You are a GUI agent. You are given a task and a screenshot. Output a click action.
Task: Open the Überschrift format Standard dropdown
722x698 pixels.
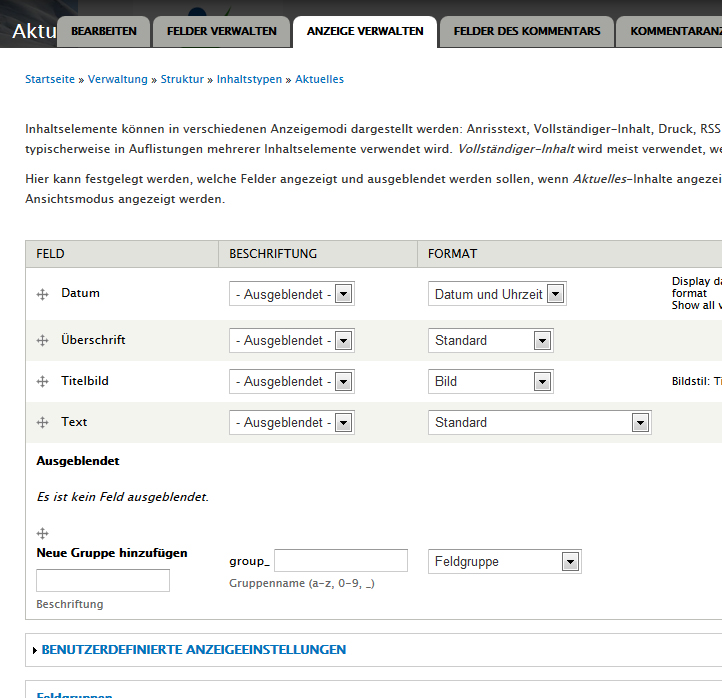click(490, 341)
